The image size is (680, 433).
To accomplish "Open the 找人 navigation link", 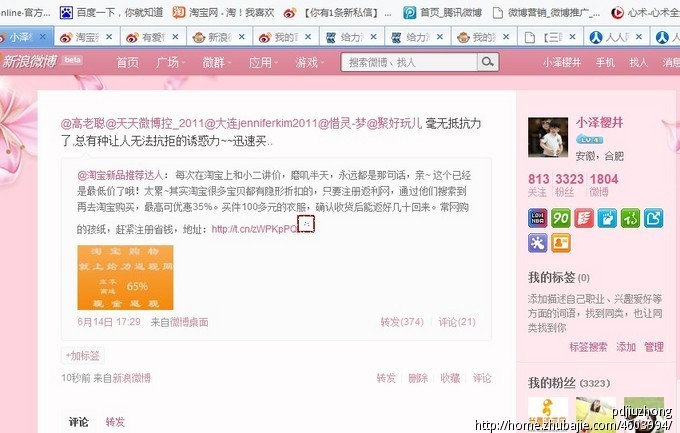I will [638, 62].
